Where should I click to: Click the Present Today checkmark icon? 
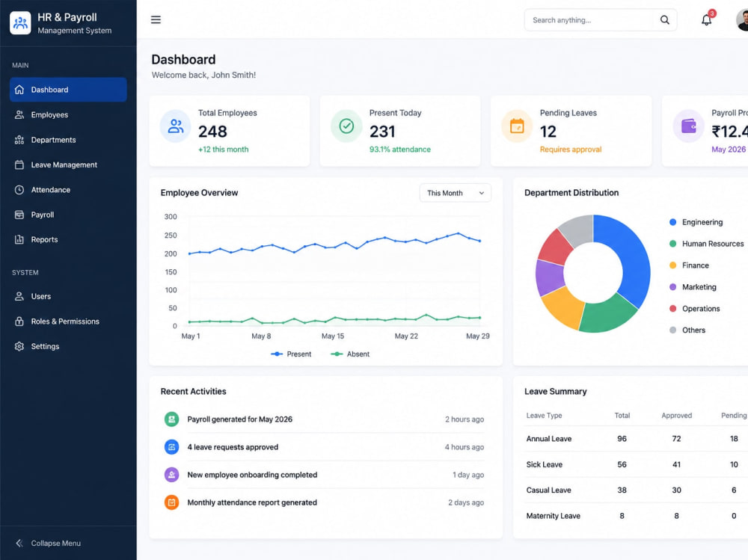(346, 126)
